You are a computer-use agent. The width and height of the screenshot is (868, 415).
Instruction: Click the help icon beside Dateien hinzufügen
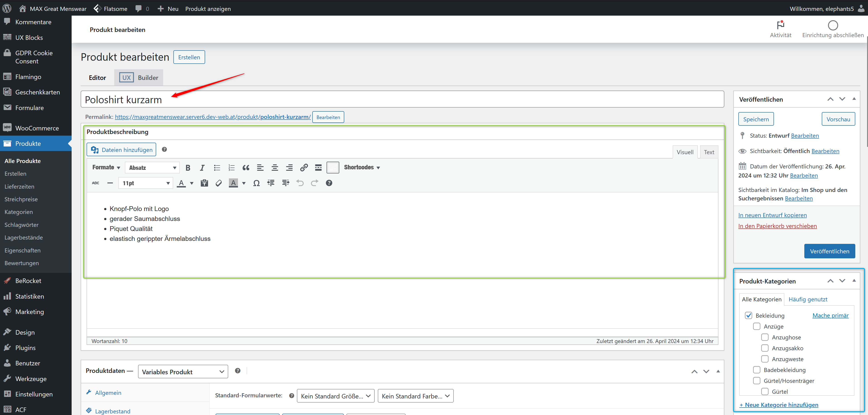[165, 149]
